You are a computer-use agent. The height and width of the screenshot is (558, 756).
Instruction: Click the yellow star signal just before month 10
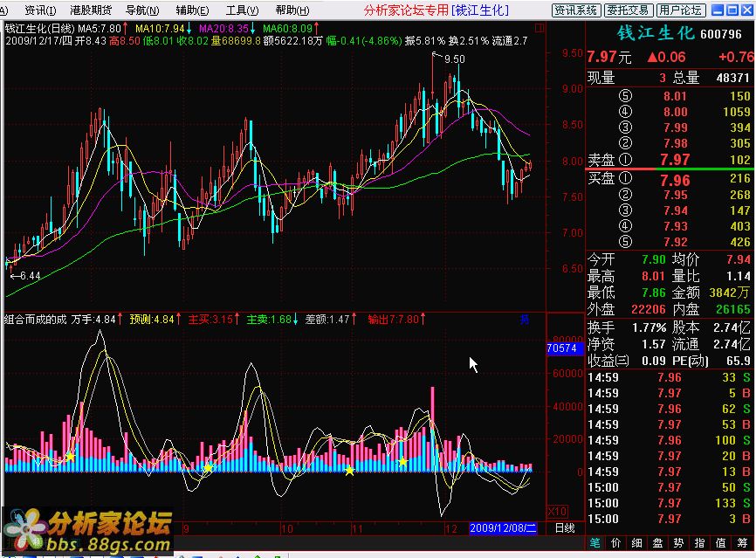208,467
